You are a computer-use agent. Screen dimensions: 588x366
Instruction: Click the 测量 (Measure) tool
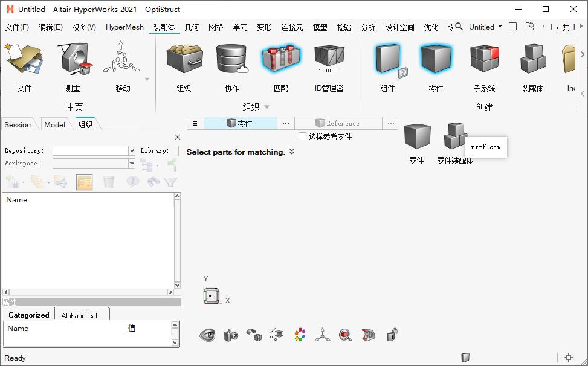(72, 66)
